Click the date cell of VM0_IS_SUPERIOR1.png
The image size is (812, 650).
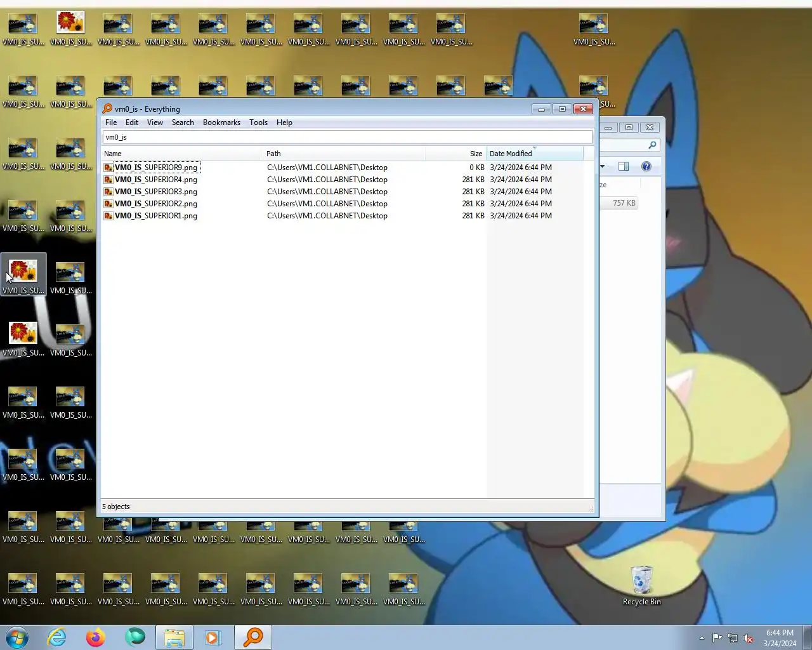pyautogui.click(x=521, y=216)
